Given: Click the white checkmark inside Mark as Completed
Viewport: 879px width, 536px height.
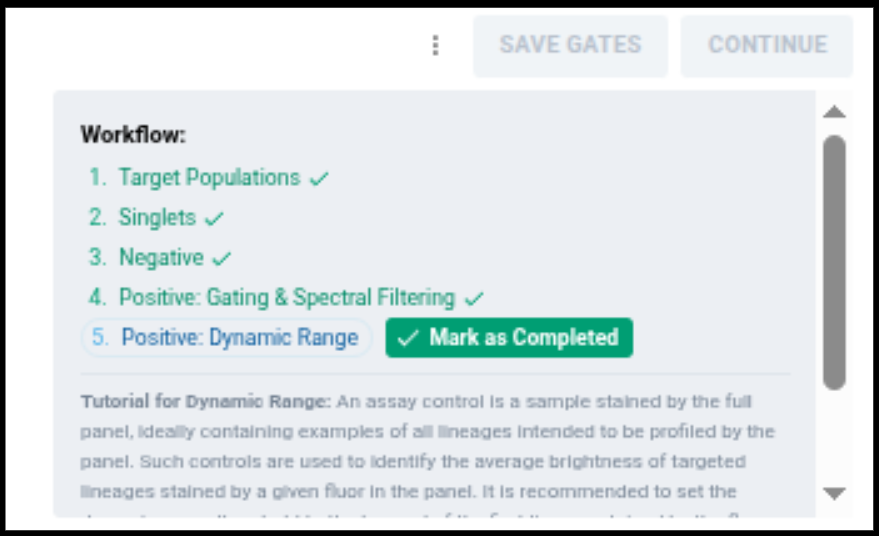Looking at the screenshot, I should point(407,339).
